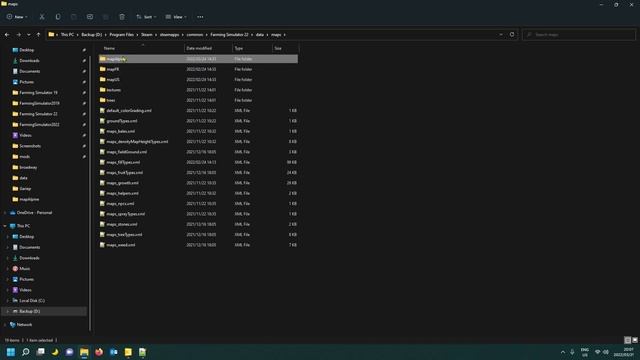
Task: Switch to large thumbnails view in status bar
Action: point(635,340)
